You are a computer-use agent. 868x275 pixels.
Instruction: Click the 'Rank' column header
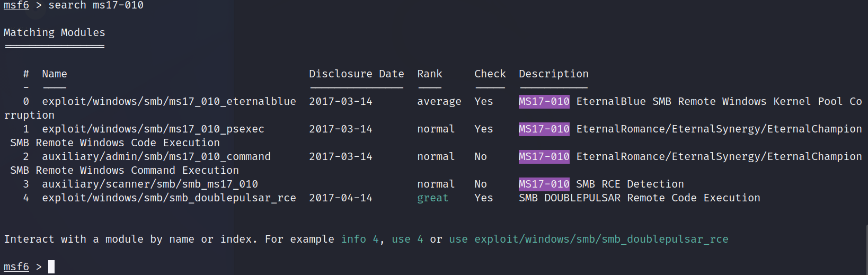click(430, 74)
